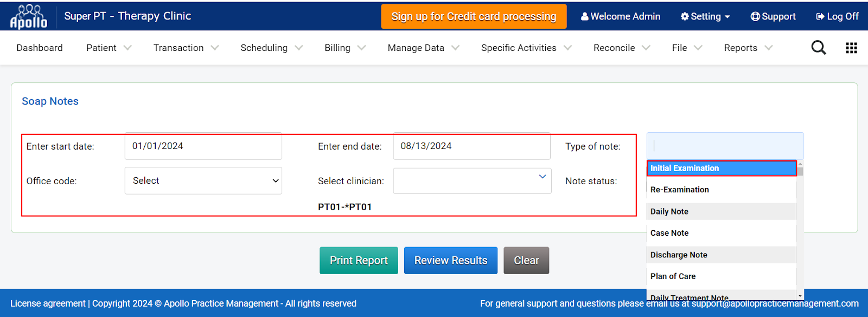
Task: Open the apps grid icon
Action: [852, 48]
